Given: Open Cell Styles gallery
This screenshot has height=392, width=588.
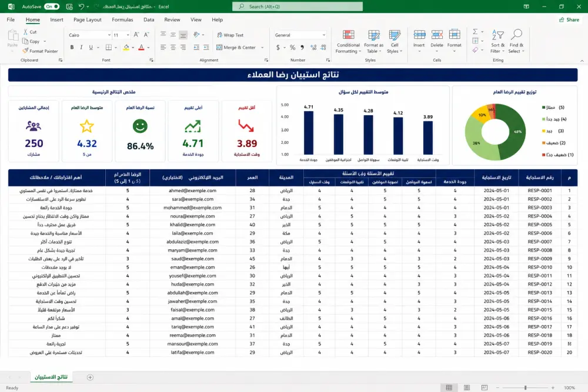Looking at the screenshot, I should coord(395,41).
